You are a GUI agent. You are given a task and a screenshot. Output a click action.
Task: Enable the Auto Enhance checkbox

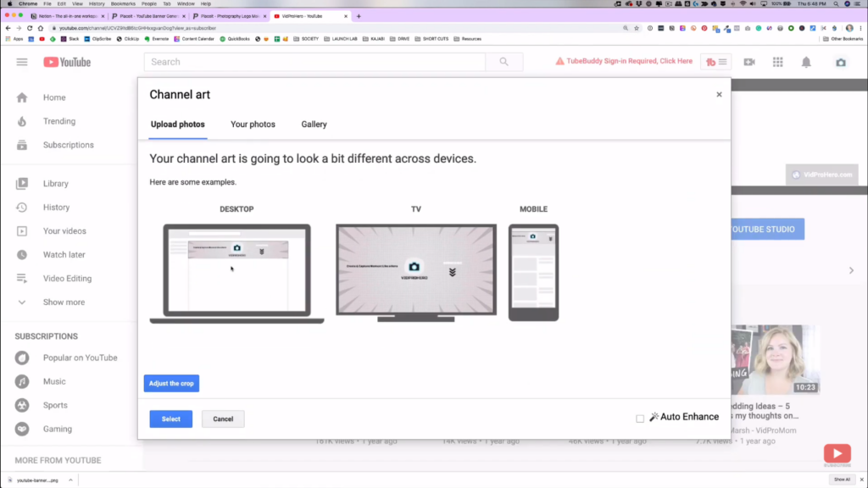[640, 419]
